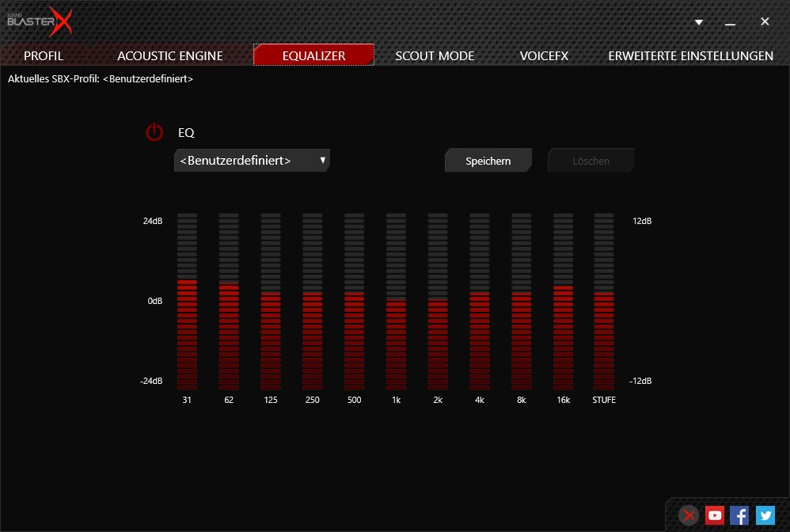This screenshot has height=532, width=790.
Task: Toggle the EQ power button
Action: tap(154, 133)
